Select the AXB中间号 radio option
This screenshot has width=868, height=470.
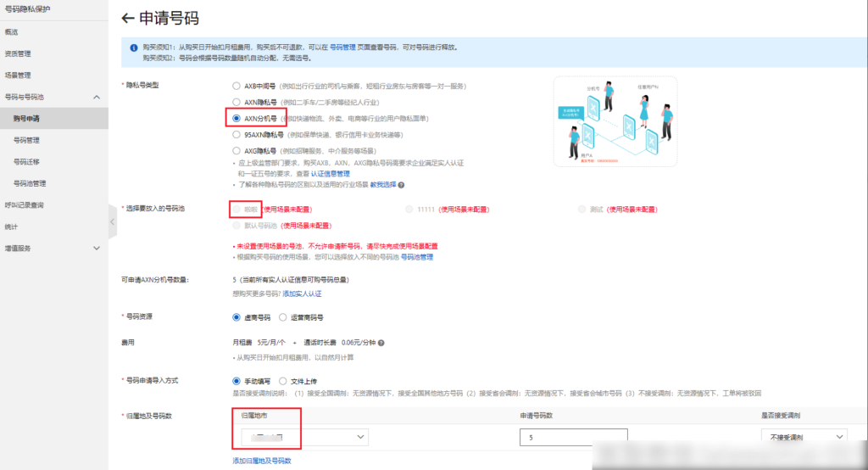(236, 87)
